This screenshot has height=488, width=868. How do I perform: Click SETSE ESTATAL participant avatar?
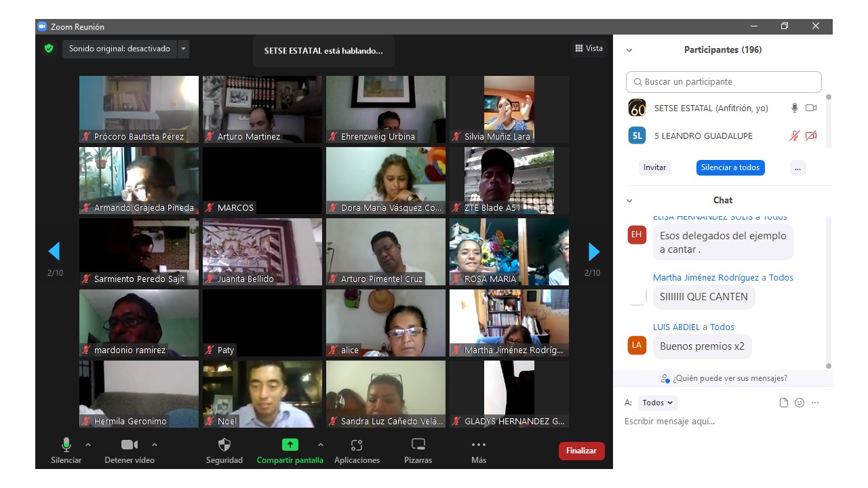[x=637, y=108]
